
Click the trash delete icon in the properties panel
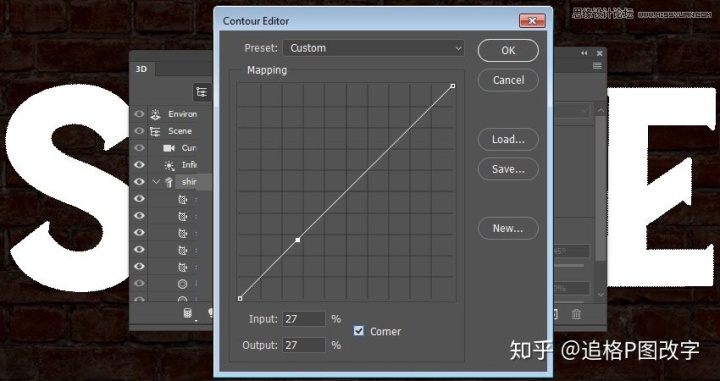[576, 314]
